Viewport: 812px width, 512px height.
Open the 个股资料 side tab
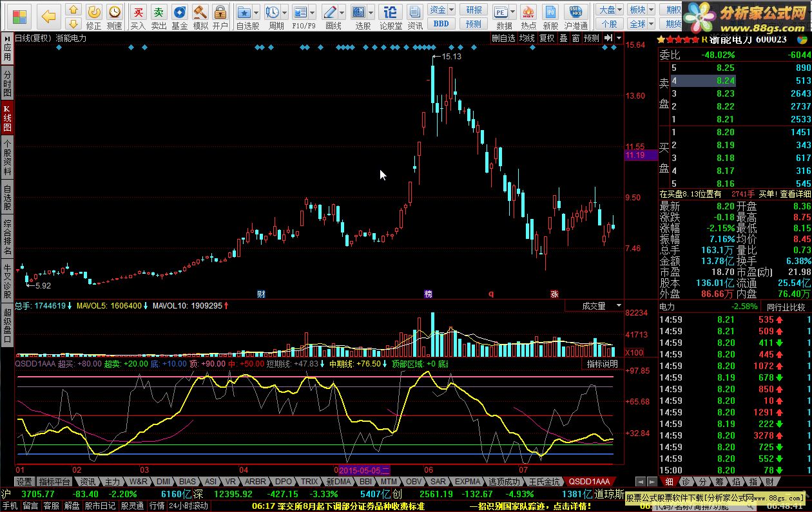7,157
